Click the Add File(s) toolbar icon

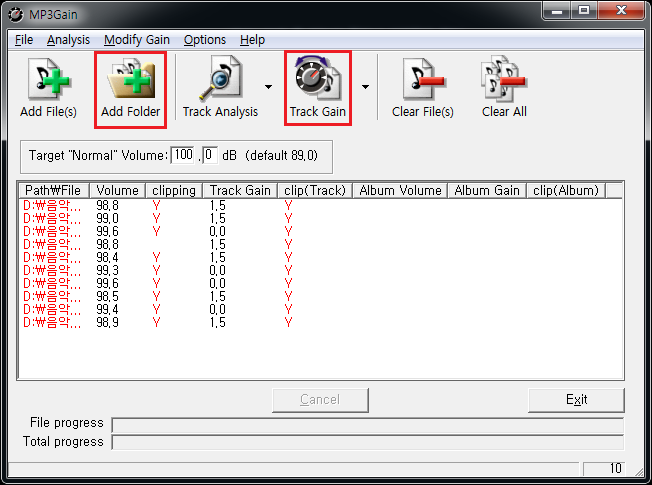click(x=49, y=88)
